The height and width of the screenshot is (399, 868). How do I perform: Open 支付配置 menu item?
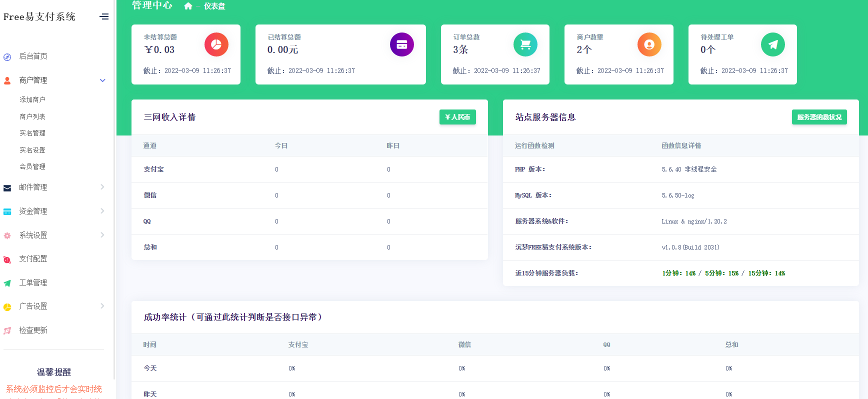(x=33, y=258)
